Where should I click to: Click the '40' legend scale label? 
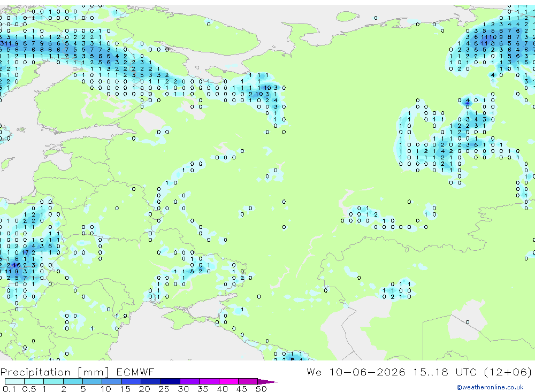coord(222,389)
